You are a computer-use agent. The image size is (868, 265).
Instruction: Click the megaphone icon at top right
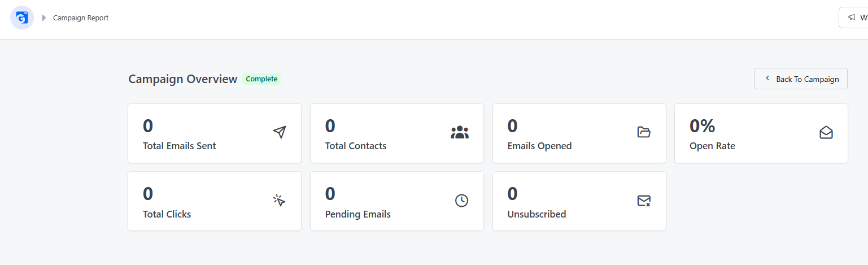click(x=852, y=18)
